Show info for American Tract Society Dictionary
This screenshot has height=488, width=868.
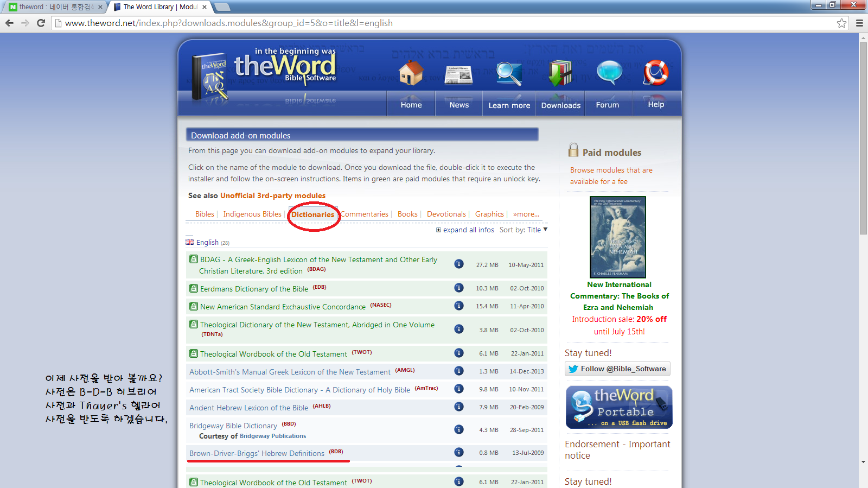(x=459, y=389)
